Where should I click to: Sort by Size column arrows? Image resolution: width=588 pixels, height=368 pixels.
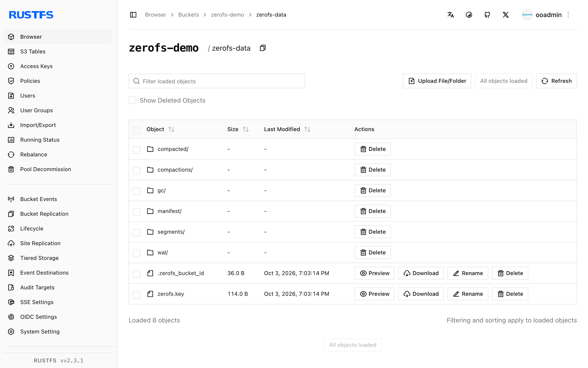[246, 129]
